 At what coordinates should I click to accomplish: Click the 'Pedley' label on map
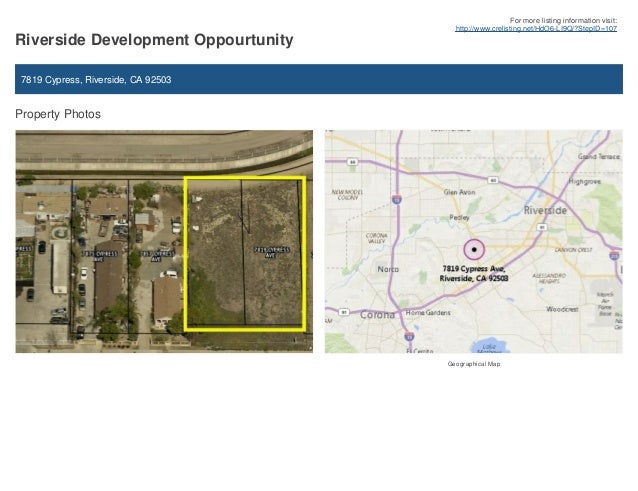pyautogui.click(x=459, y=218)
